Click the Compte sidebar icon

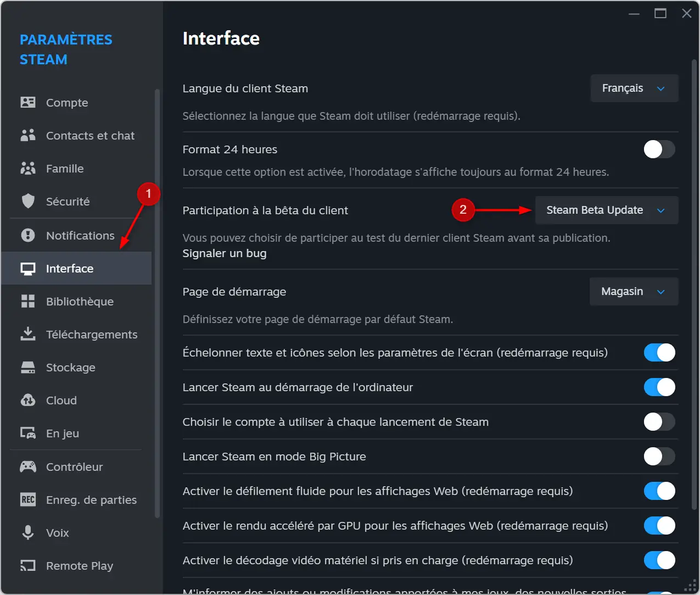[x=28, y=102]
